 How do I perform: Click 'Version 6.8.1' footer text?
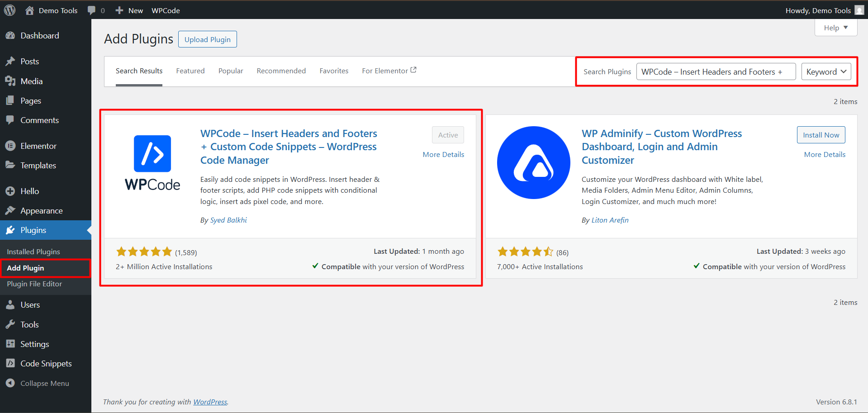(x=836, y=402)
